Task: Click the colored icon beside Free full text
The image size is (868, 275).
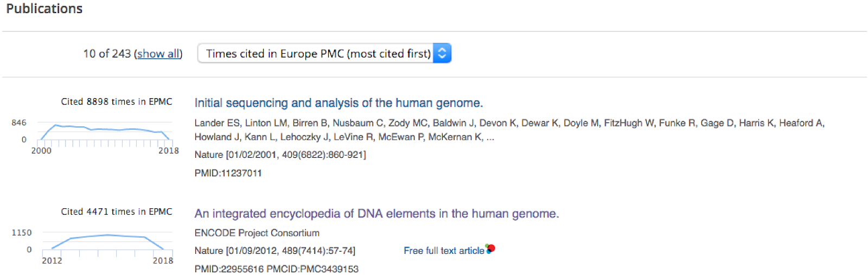Action: 490,249
